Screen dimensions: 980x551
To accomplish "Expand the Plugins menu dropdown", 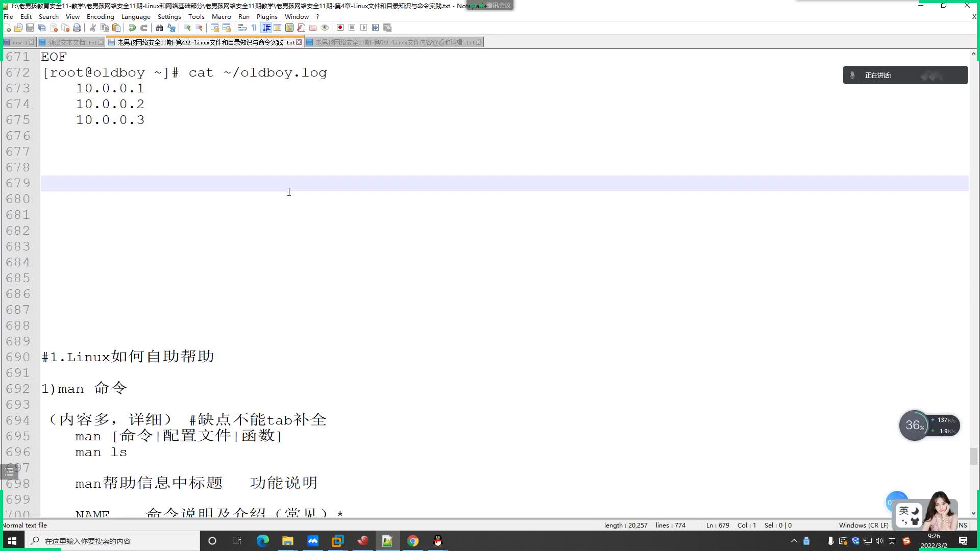I will click(x=267, y=16).
